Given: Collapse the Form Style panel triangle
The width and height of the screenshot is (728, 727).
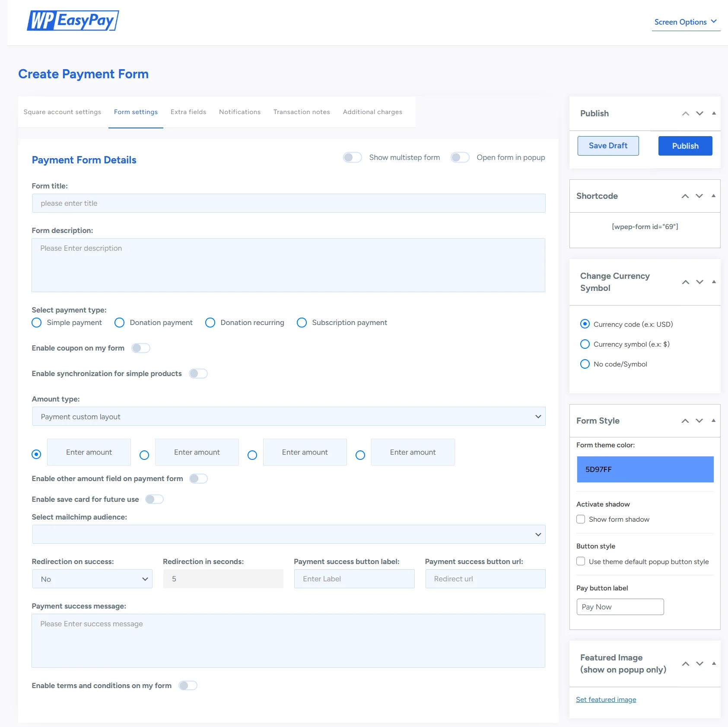Looking at the screenshot, I should (713, 421).
